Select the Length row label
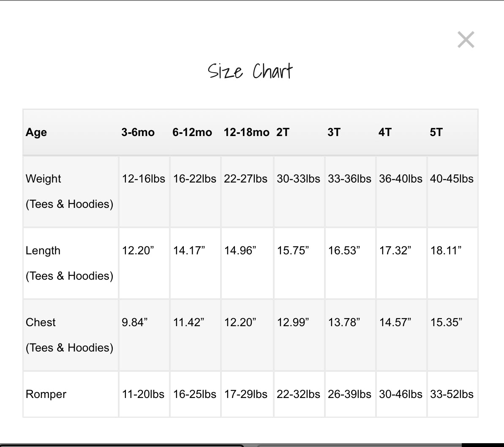 pos(43,251)
